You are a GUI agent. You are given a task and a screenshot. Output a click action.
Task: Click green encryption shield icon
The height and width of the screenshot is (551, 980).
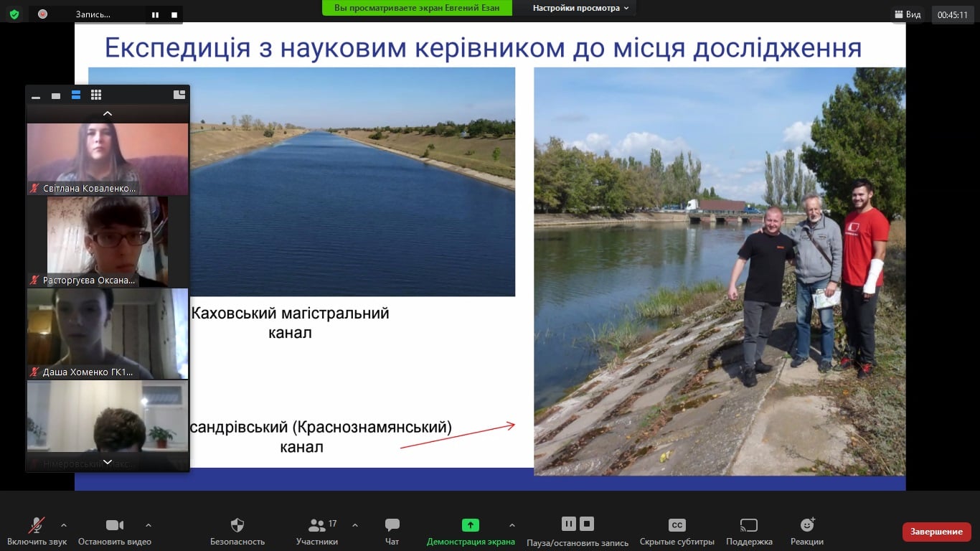(14, 14)
